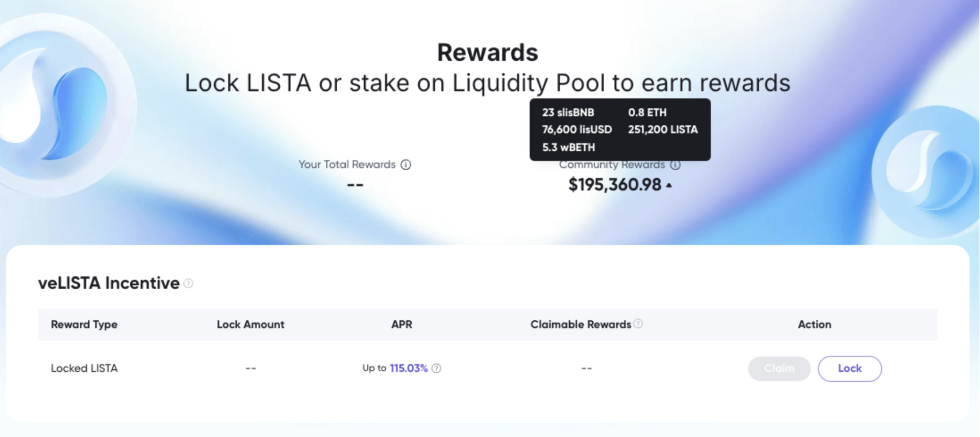Click the help icon beside Claimable Rewards header
Screen dimensions: 980x437
[x=638, y=324]
